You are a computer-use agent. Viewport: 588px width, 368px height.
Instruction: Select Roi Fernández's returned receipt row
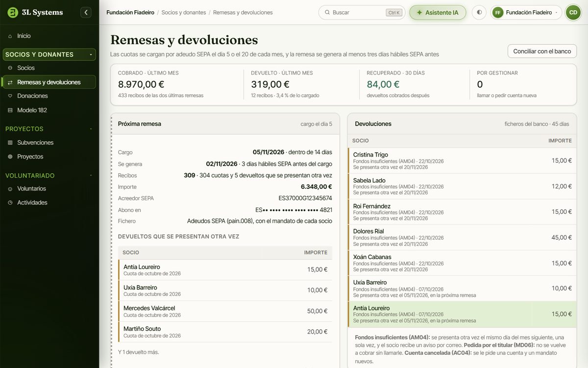click(462, 212)
